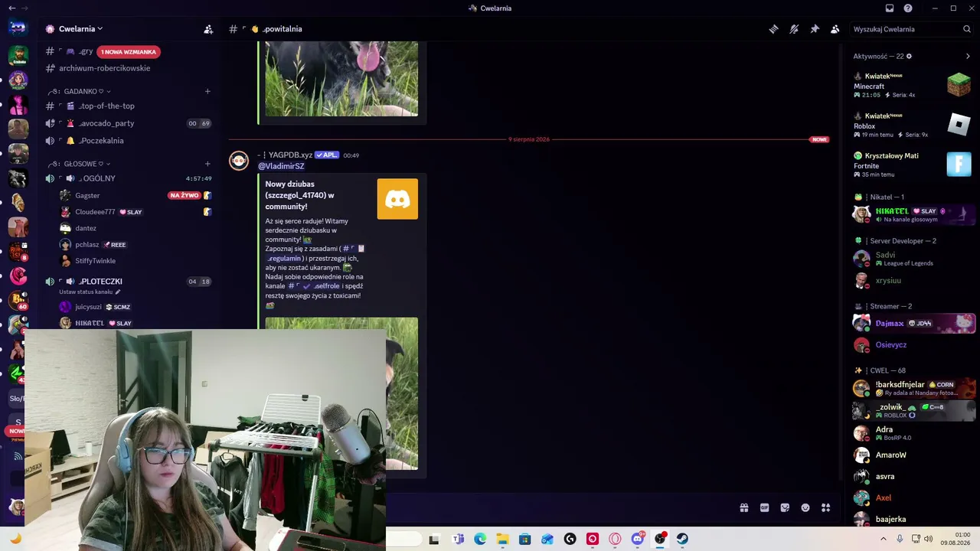The image size is (980, 551).
Task: Click the YAGPDB.xyz bot username
Action: (x=290, y=155)
